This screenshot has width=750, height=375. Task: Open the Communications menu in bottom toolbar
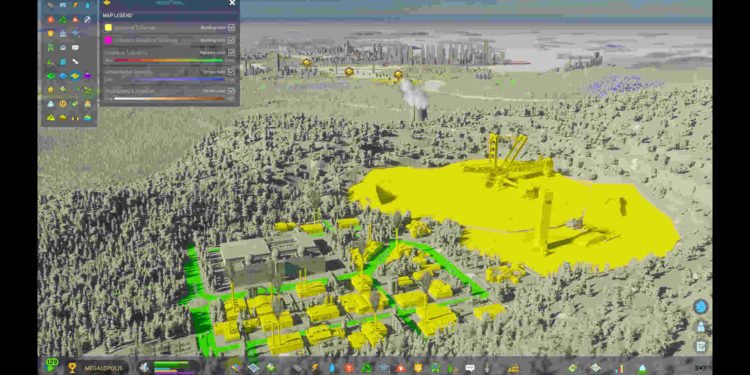click(470, 367)
